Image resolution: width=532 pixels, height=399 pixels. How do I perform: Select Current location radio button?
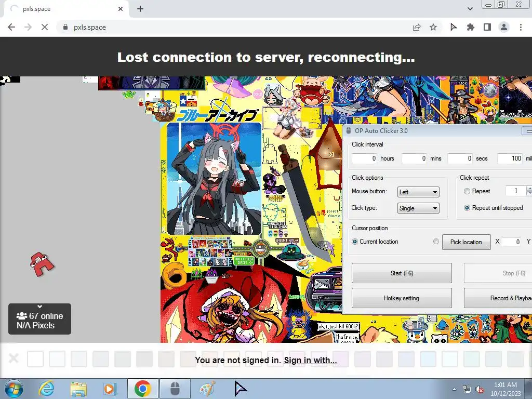click(x=354, y=242)
